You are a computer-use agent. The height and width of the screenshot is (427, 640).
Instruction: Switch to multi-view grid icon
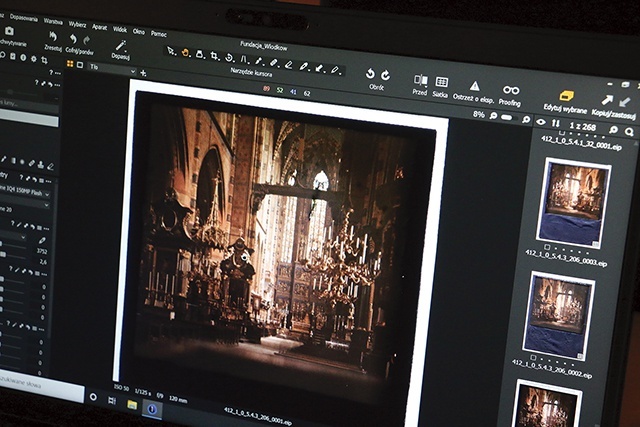(x=70, y=64)
